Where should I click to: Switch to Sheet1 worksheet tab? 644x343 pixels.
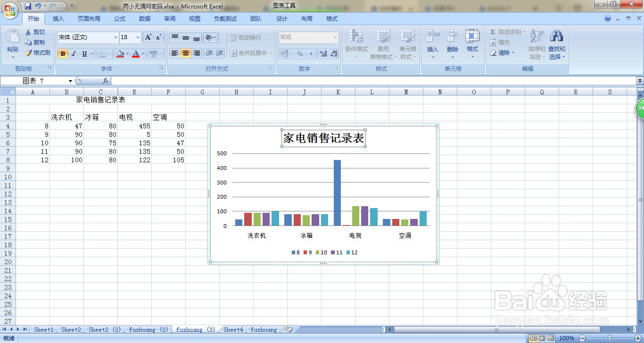coord(43,330)
